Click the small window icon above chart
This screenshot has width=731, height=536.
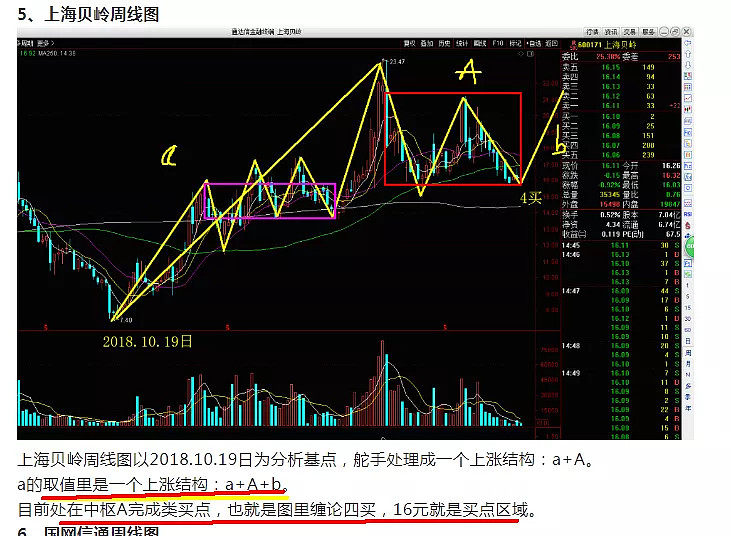pos(530,54)
